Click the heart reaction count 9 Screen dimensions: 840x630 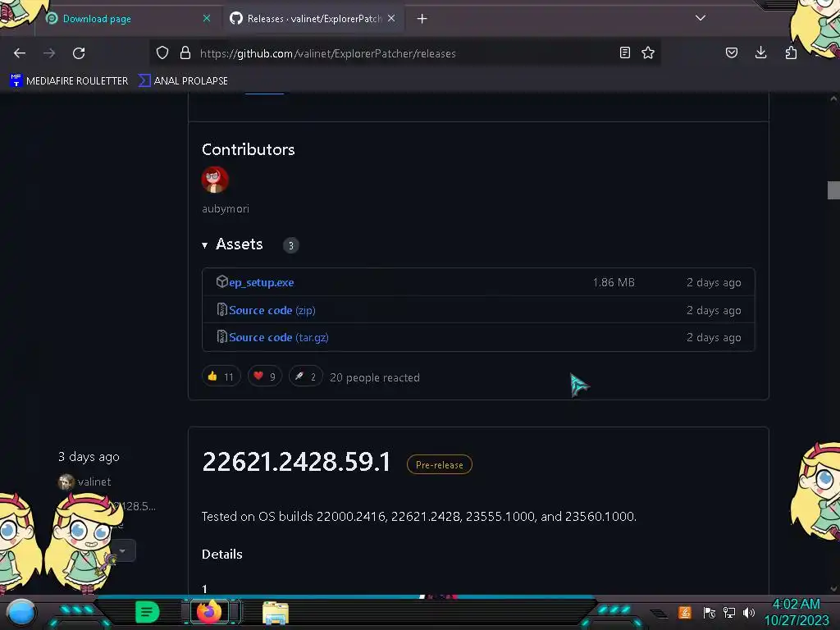click(x=265, y=377)
